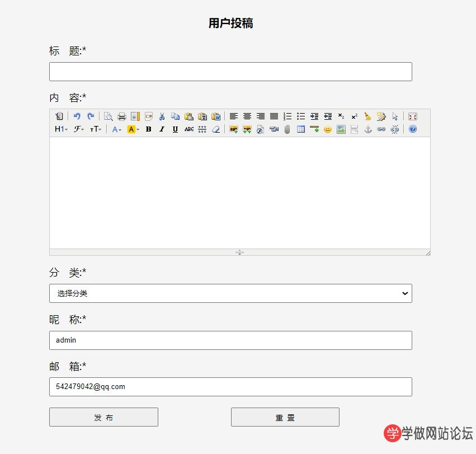Toggle the editor fullscreen mode
The width and height of the screenshot is (476, 454).
tap(413, 116)
